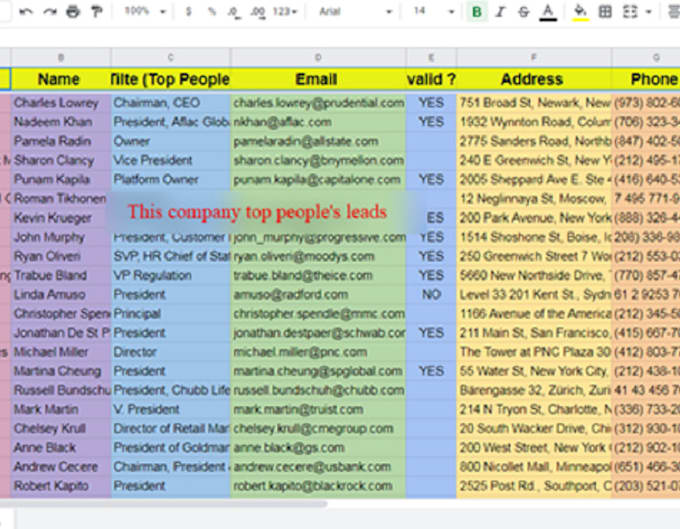Click email anne.black@gs.com
This screenshot has width=680, height=529.
click(318, 447)
